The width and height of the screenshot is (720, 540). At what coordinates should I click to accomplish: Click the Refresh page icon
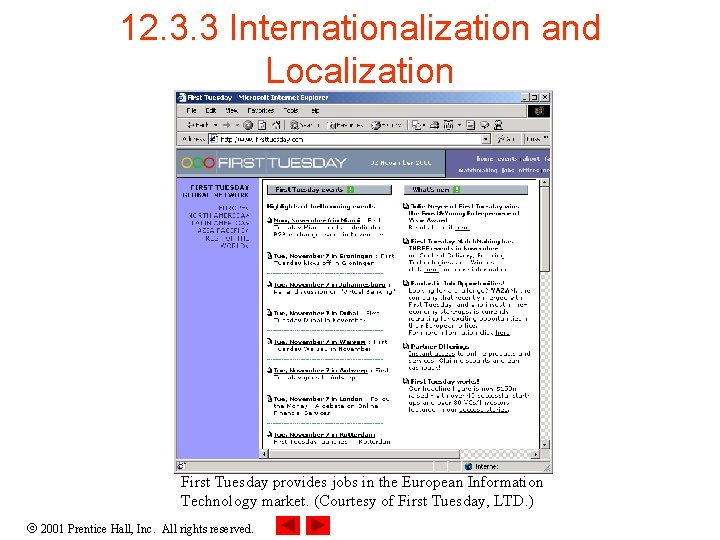click(262, 125)
